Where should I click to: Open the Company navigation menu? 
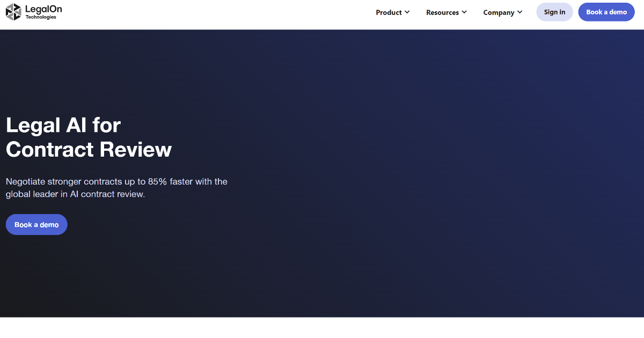(x=499, y=12)
